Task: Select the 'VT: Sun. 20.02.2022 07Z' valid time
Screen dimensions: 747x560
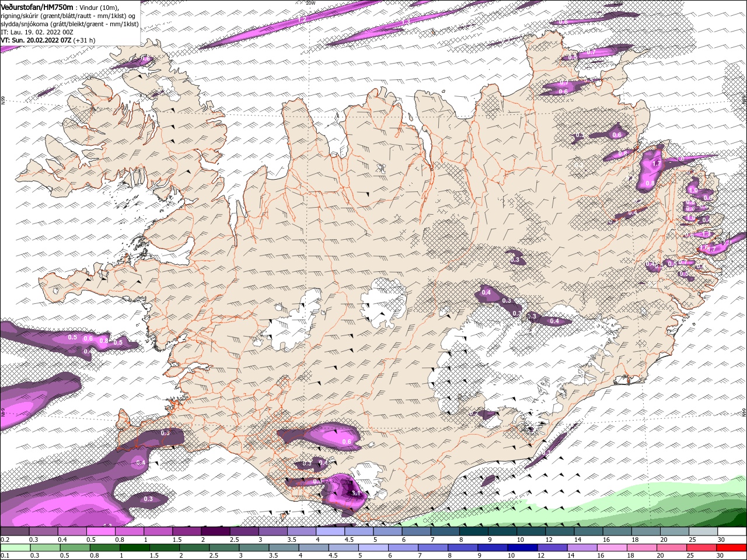Action: [36, 40]
